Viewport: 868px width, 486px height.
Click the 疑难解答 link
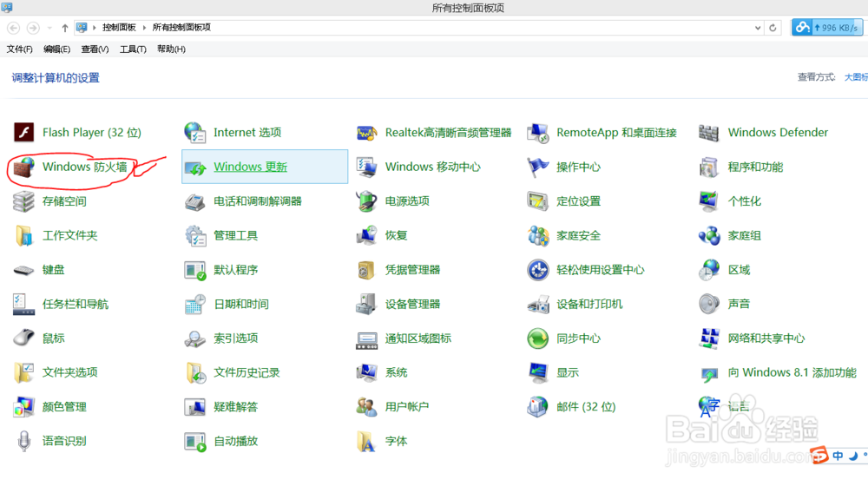click(236, 407)
